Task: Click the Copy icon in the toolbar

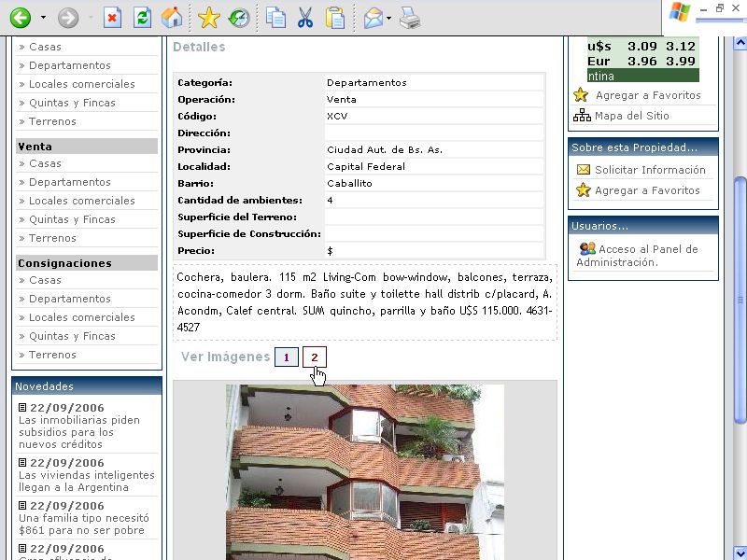Action: (275, 18)
